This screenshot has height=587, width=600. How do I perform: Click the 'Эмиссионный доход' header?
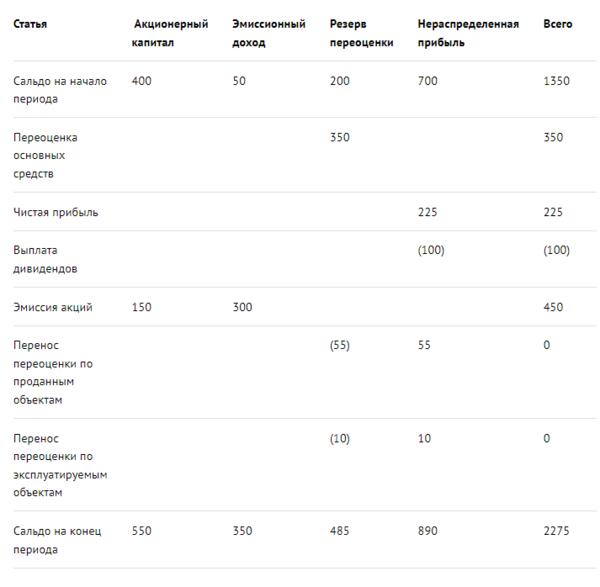click(269, 33)
